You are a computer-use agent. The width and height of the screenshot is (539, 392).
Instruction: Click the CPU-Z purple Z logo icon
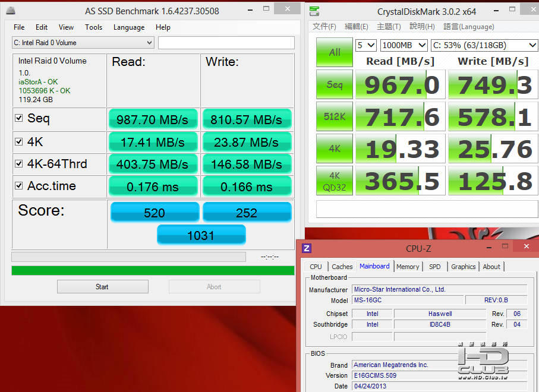(306, 248)
